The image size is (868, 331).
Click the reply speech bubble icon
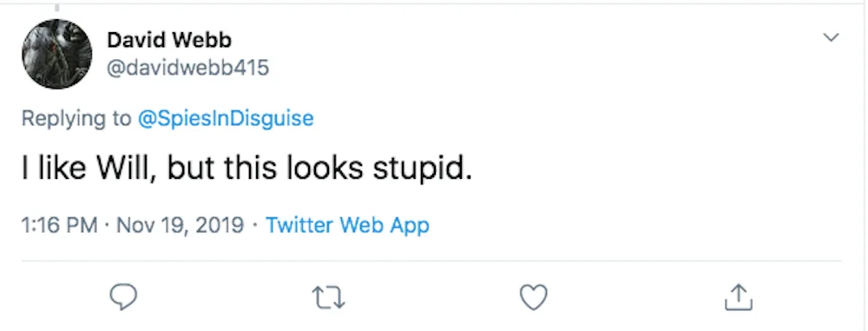tap(123, 297)
